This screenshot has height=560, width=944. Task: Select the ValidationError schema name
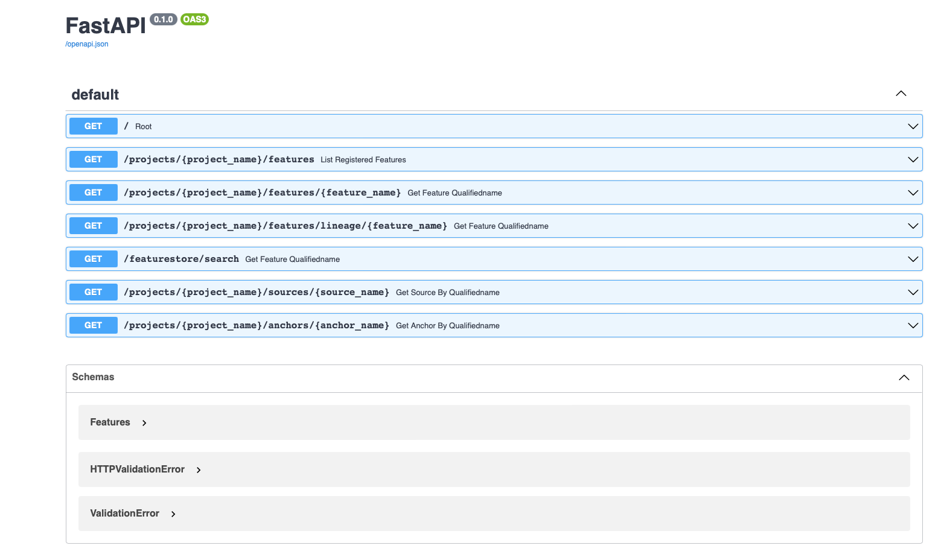coord(124,513)
